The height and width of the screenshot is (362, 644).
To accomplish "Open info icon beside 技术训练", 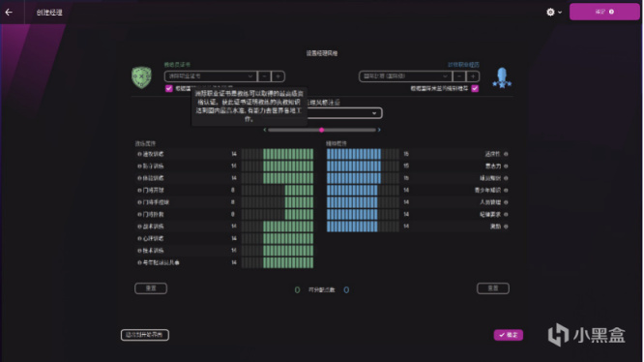I will pos(139,251).
